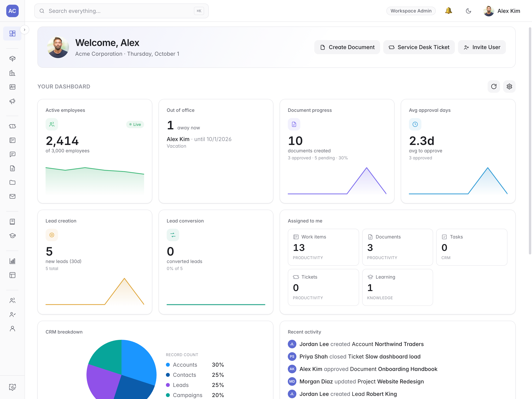532x399 pixels.
Task: Open the building icon in sidebar
Action: click(x=12, y=73)
